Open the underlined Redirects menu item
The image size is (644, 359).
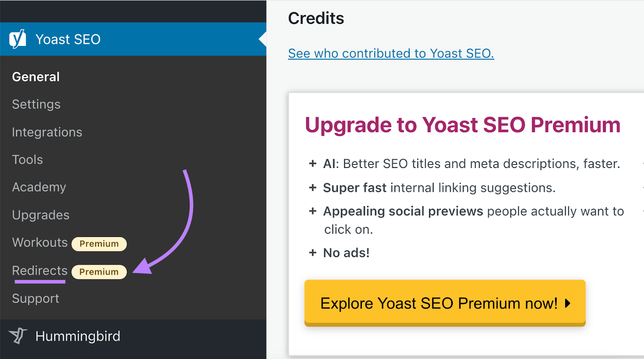click(x=39, y=270)
